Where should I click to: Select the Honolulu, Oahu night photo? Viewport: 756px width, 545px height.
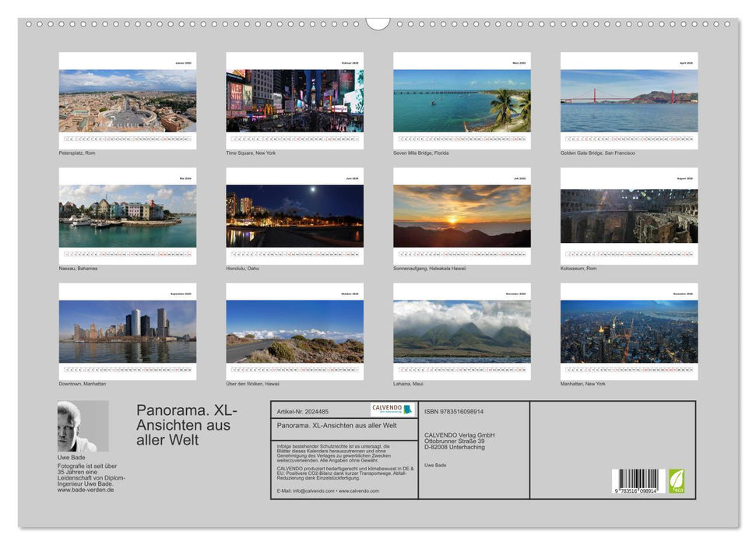point(294,216)
